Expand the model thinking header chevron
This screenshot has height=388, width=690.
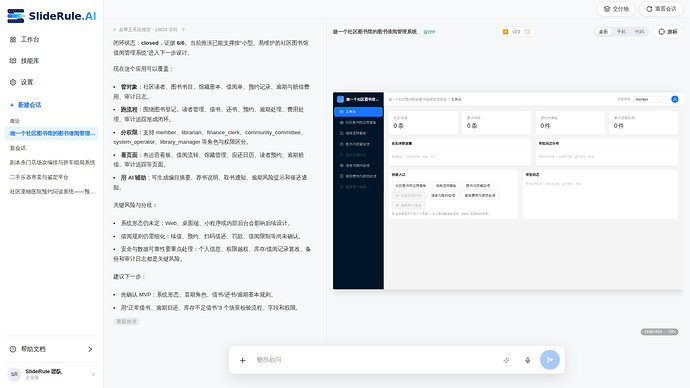[x=184, y=30]
